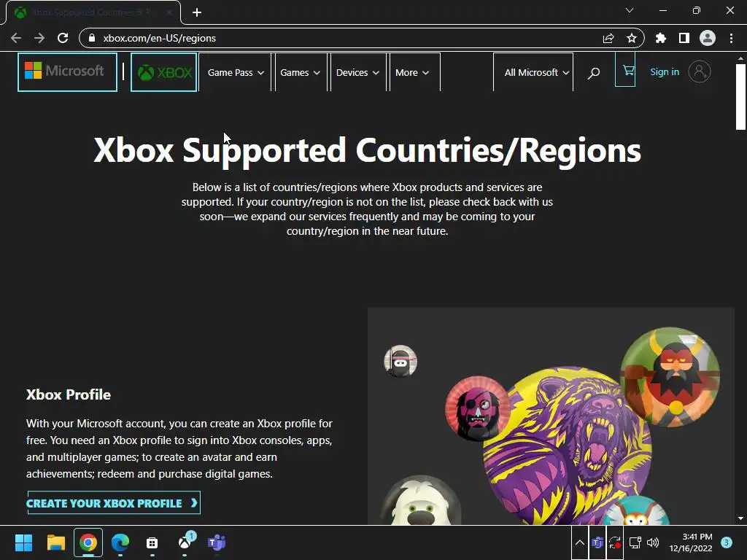Click the volume speaker tray icon
This screenshot has height=560, width=747.
pos(653,542)
